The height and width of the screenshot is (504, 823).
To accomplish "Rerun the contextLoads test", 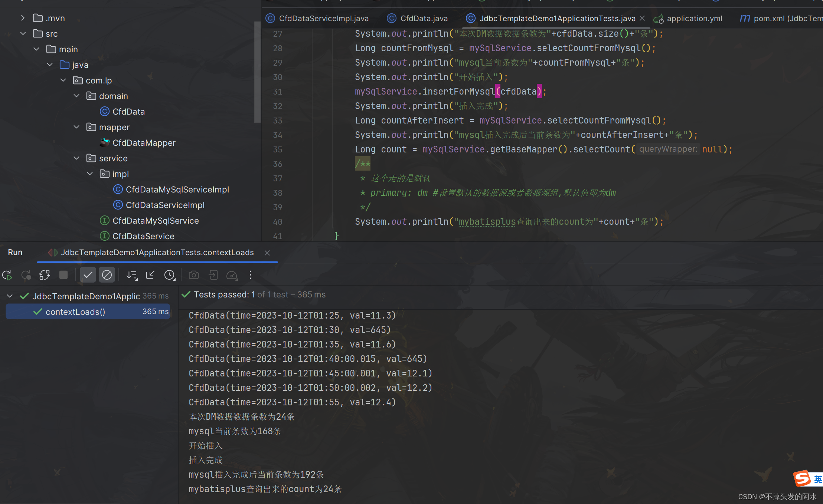I will (7, 275).
